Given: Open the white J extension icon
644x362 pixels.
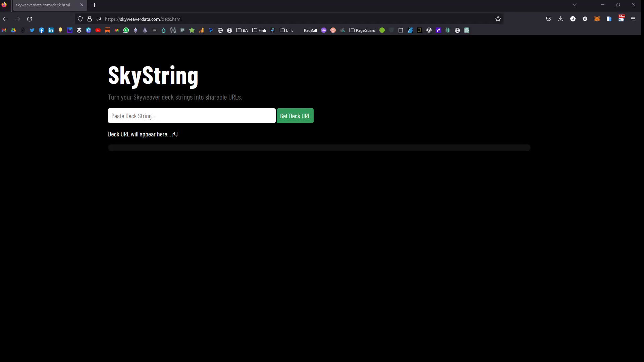Looking at the screenshot, I should click(x=573, y=19).
